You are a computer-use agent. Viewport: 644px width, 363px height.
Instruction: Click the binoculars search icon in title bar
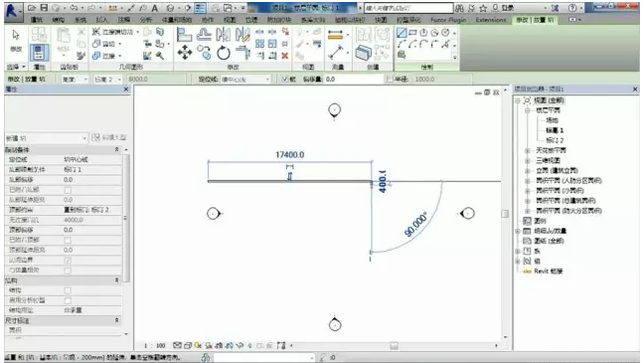pyautogui.click(x=459, y=8)
